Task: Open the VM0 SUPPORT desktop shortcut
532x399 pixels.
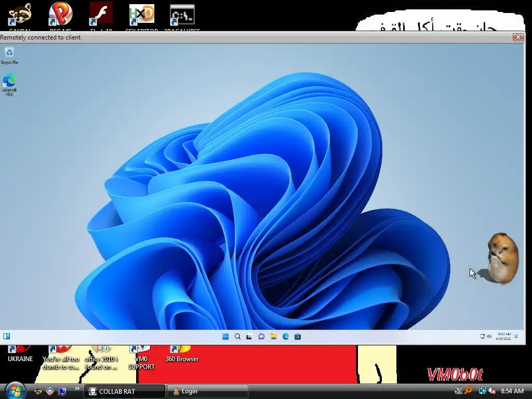Action: (141, 358)
